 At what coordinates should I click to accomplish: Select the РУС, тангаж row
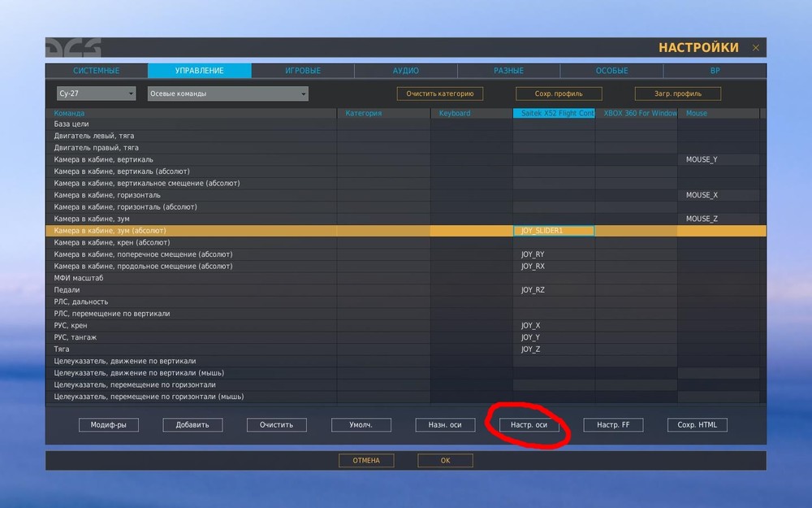[405, 337]
